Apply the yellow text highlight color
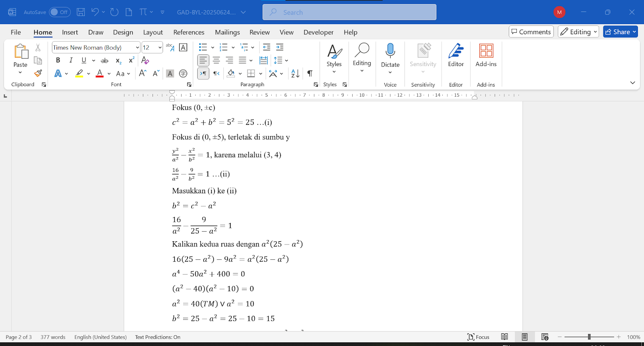 (x=79, y=73)
